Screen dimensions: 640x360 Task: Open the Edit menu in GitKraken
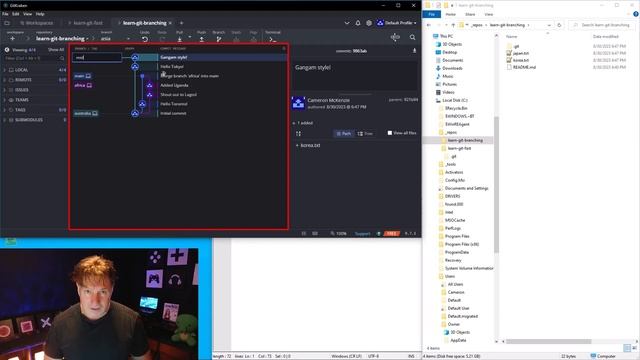point(16,14)
